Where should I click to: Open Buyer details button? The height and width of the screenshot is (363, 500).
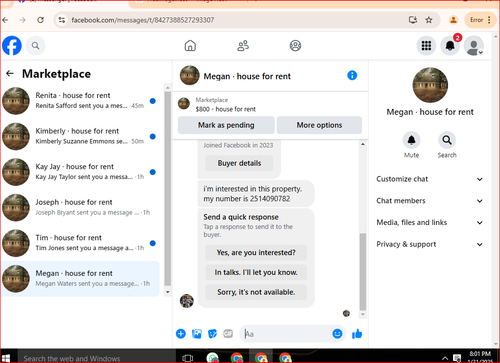pos(239,163)
